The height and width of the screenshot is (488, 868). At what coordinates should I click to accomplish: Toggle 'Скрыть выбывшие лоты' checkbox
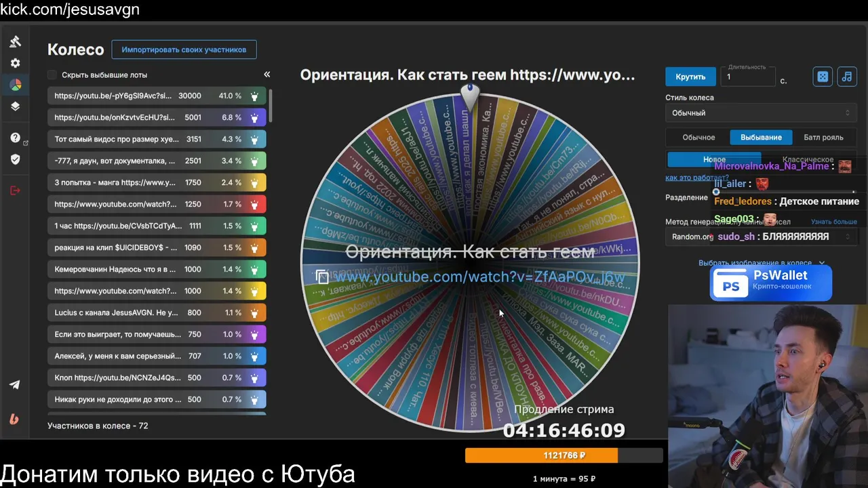52,75
